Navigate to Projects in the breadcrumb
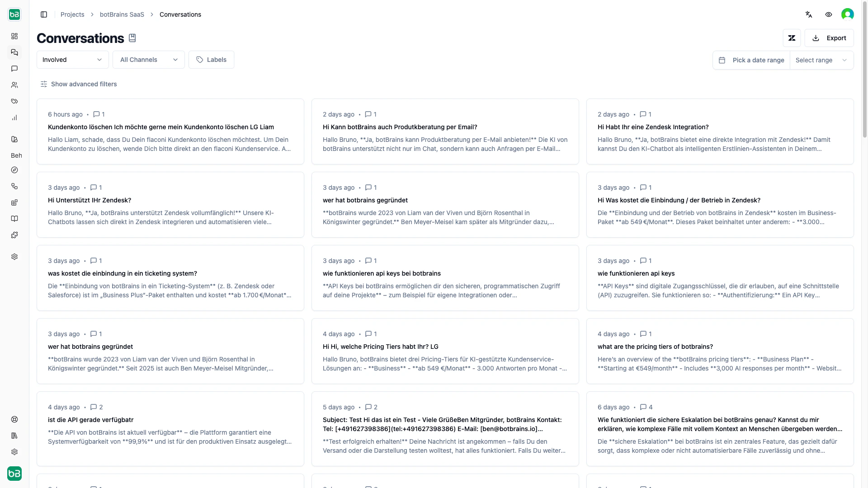The width and height of the screenshot is (868, 488). pos(72,14)
